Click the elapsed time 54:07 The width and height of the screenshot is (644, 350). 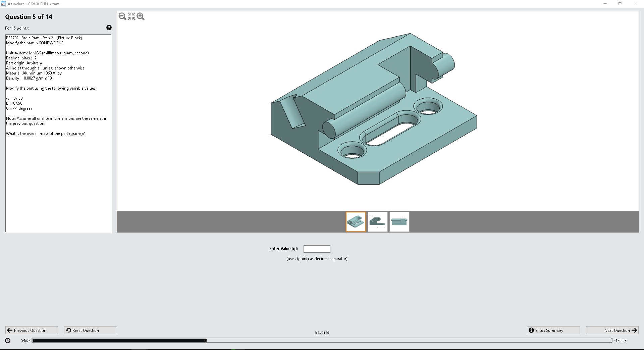(x=25, y=340)
